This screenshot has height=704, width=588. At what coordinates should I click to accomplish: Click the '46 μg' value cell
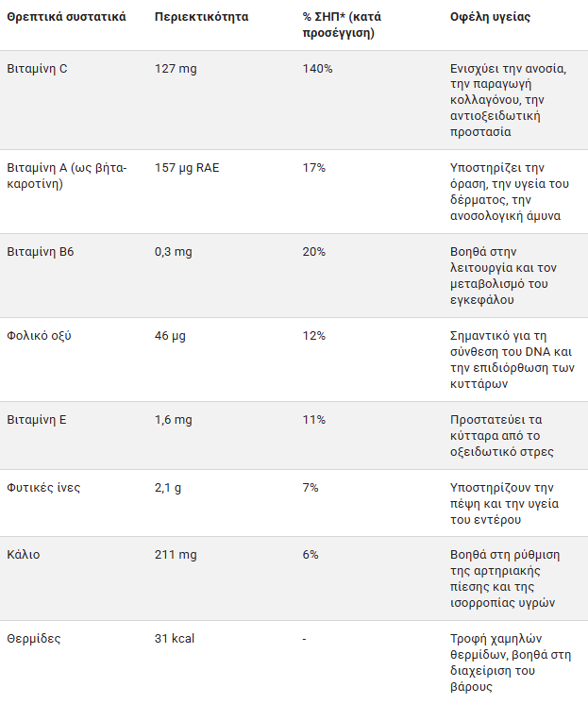point(170,336)
